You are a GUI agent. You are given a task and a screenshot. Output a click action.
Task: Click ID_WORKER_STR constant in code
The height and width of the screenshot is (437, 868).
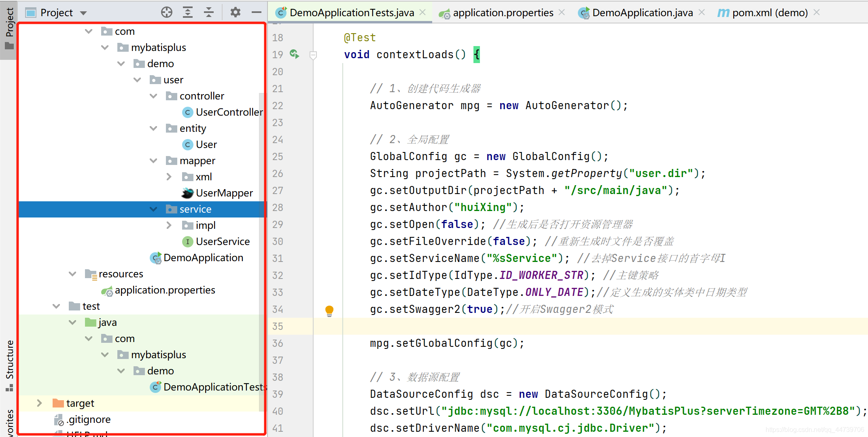click(541, 275)
